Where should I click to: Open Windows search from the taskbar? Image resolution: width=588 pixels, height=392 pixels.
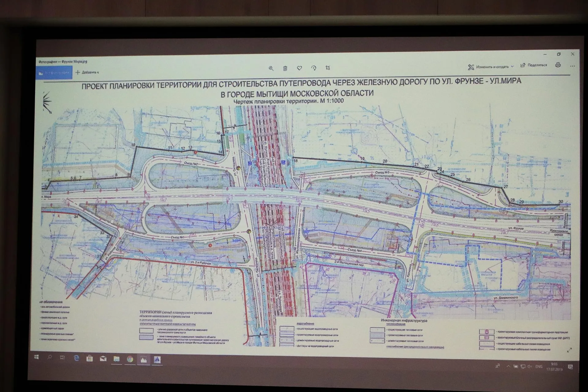click(49, 357)
